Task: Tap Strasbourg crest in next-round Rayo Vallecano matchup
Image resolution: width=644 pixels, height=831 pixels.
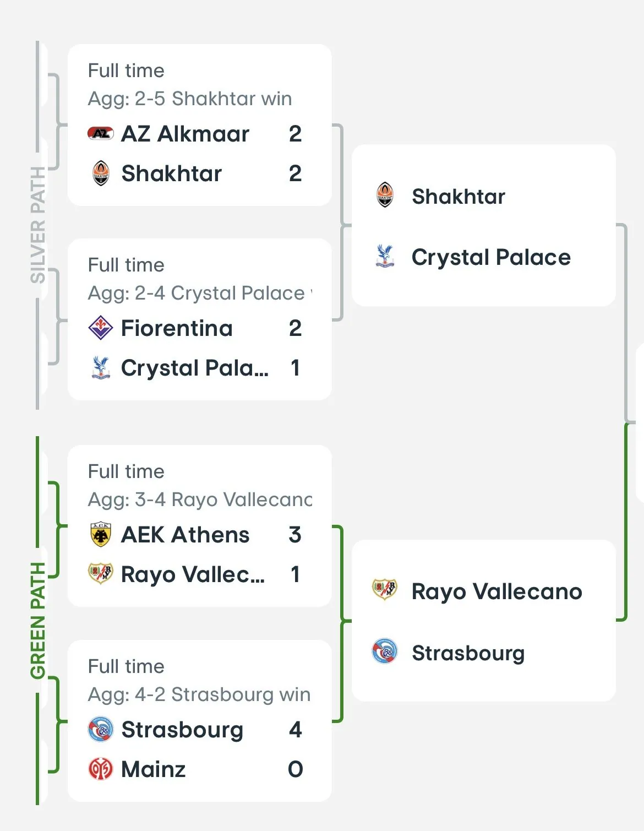Action: pyautogui.click(x=385, y=652)
